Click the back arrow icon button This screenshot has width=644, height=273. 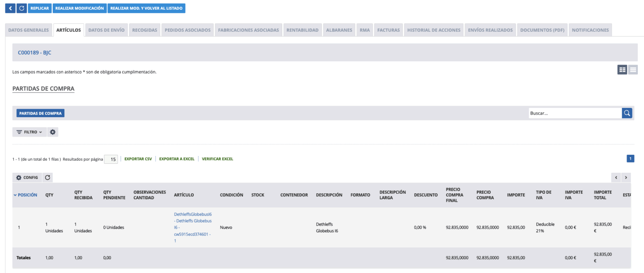[10, 8]
